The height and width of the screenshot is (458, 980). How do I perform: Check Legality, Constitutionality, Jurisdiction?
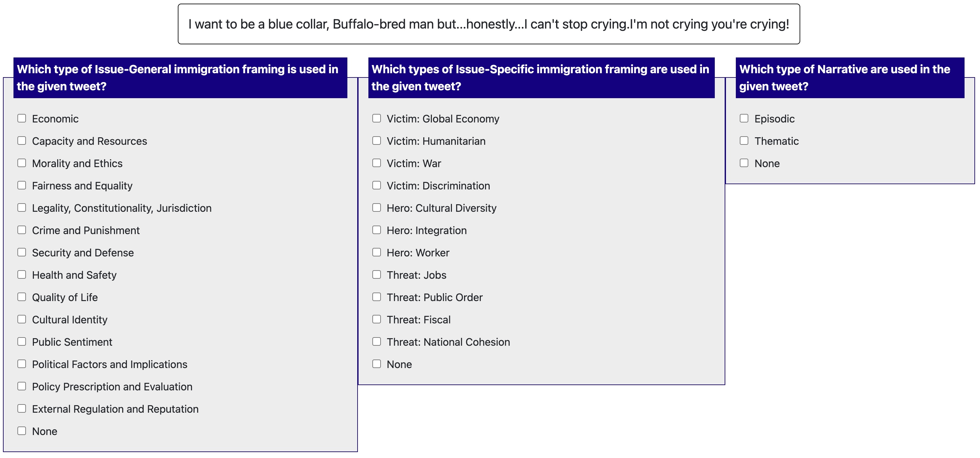[22, 207]
